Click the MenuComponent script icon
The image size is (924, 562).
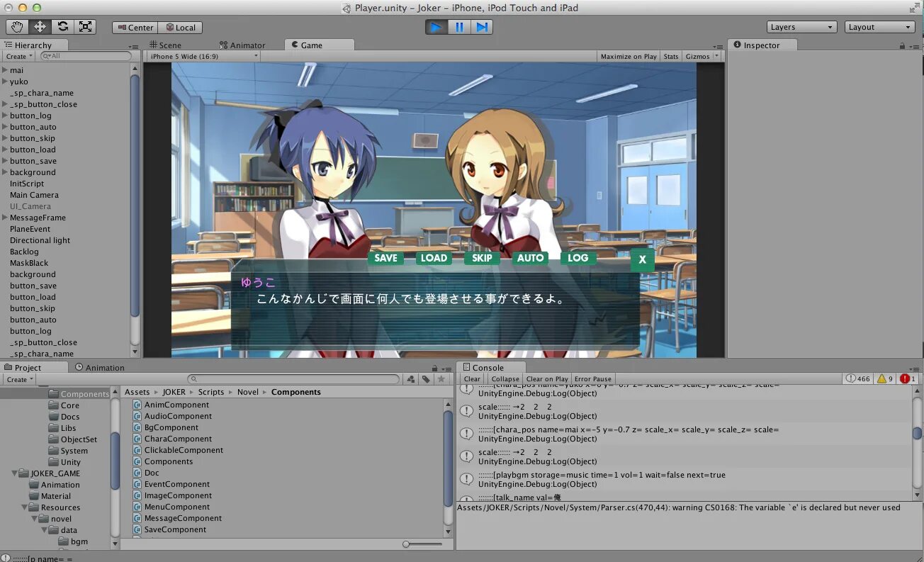click(x=137, y=507)
